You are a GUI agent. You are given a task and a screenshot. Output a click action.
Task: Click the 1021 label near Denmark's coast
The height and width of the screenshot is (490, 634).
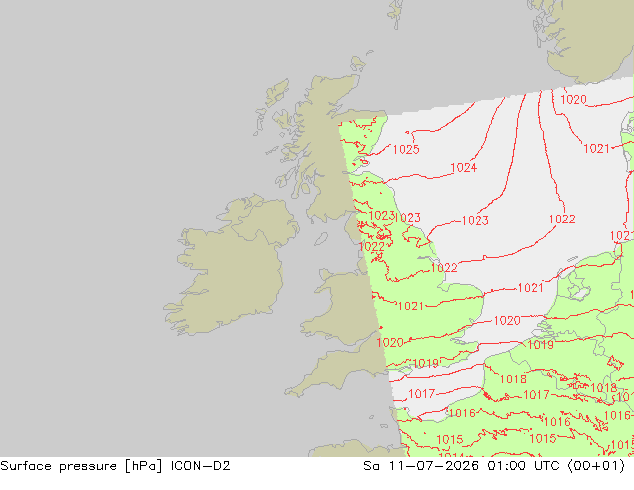coord(596,149)
